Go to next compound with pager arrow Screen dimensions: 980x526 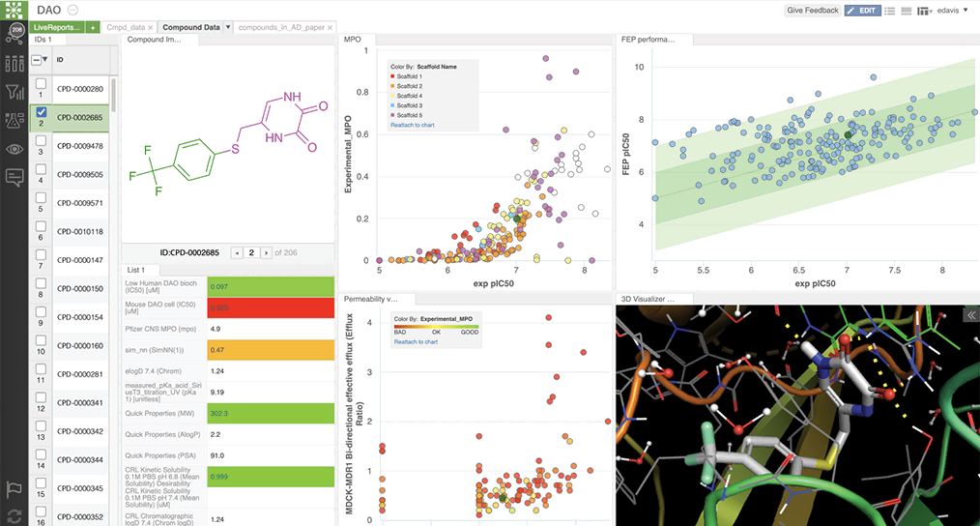point(267,252)
